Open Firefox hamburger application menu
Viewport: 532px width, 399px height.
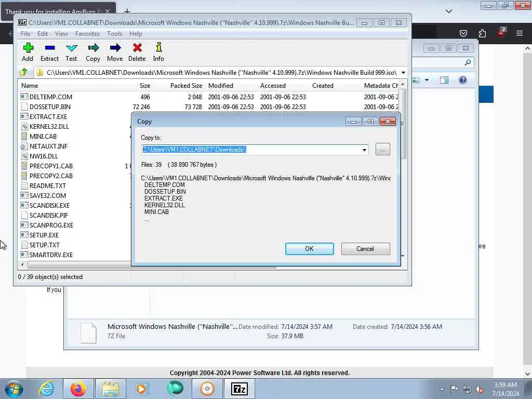520,33
